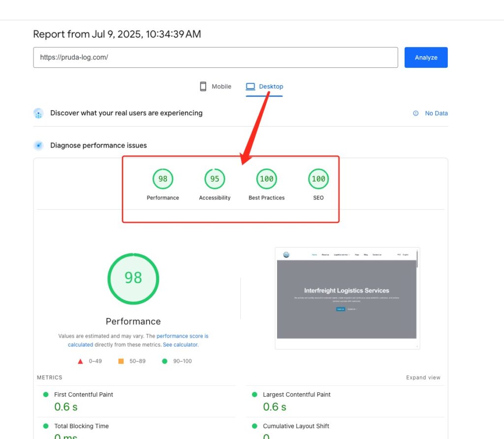
Task: Select the Desktop tab
Action: [x=264, y=86]
